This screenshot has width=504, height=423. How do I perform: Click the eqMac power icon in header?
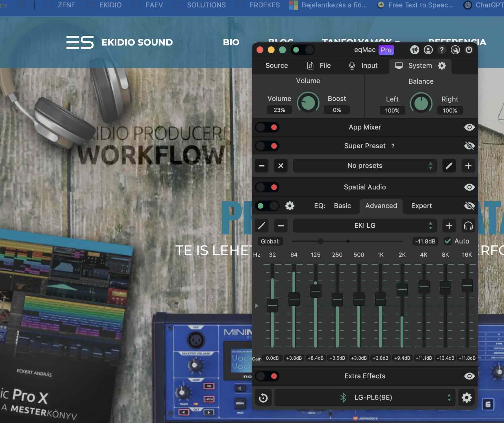[x=469, y=50]
